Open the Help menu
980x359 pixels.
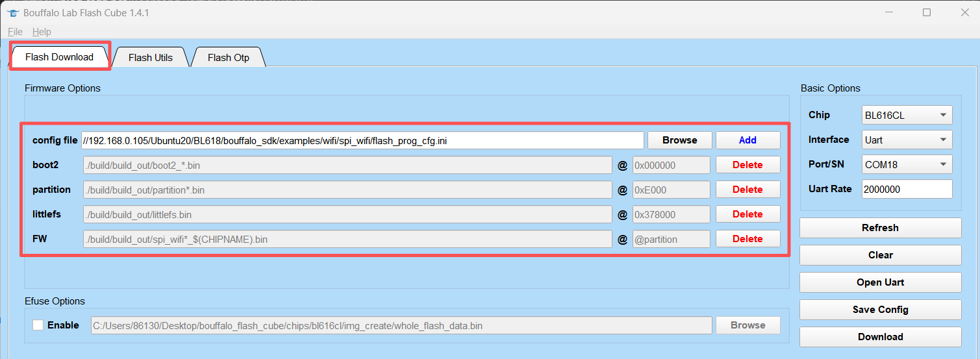coord(42,31)
